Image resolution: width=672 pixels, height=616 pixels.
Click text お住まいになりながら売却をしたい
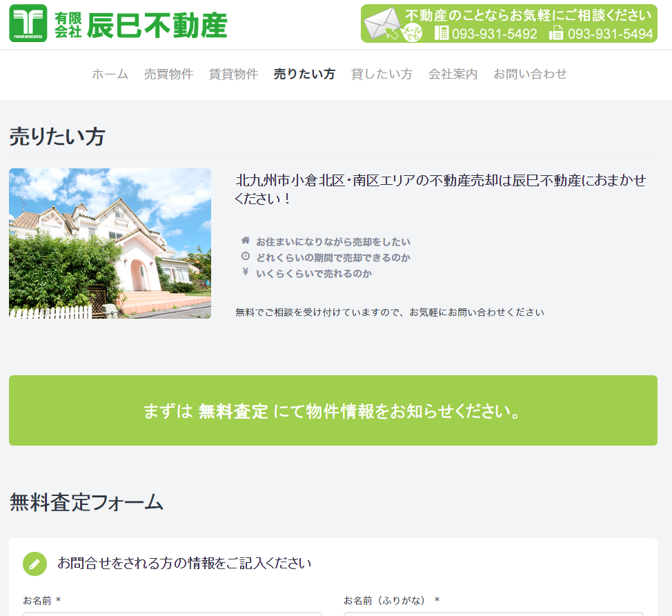pos(333,242)
